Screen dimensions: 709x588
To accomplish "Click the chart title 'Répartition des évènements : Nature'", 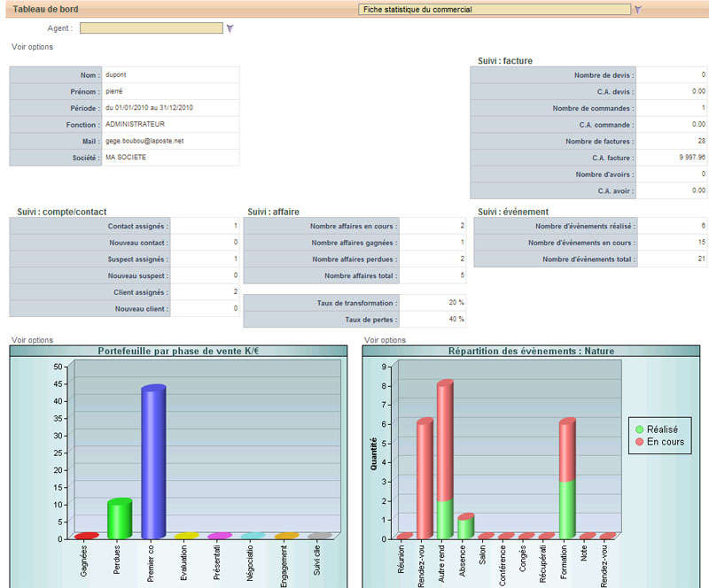I will (531, 352).
